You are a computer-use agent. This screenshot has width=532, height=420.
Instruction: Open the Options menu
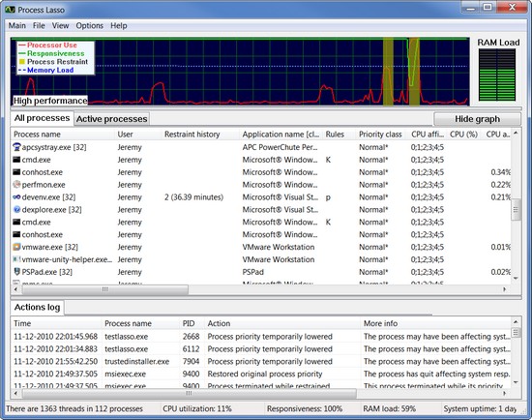click(x=90, y=26)
